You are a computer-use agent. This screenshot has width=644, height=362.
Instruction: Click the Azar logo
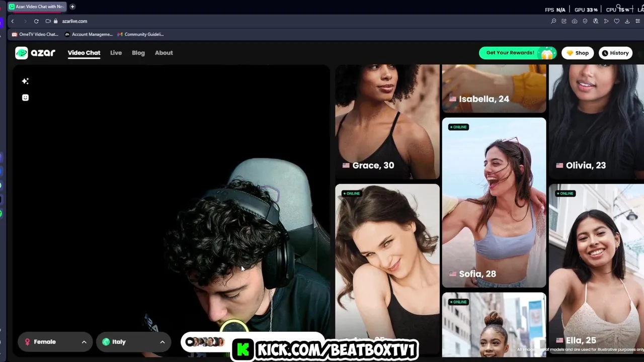pyautogui.click(x=35, y=53)
